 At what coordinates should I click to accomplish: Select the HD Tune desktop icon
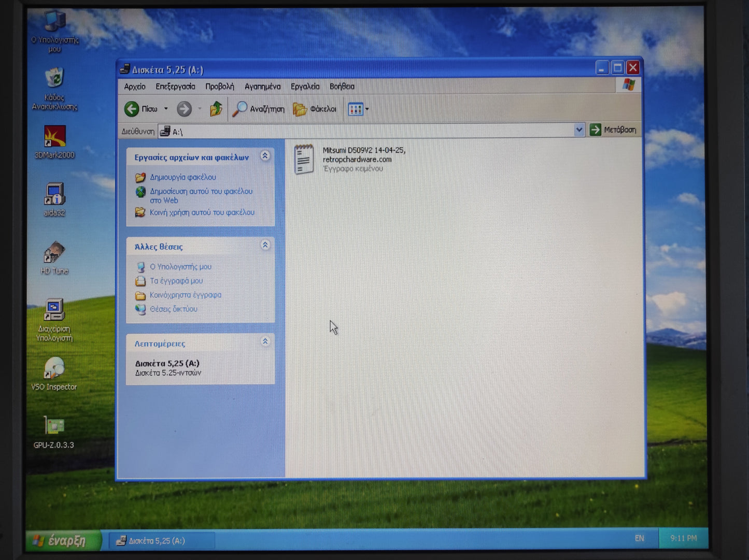54,253
